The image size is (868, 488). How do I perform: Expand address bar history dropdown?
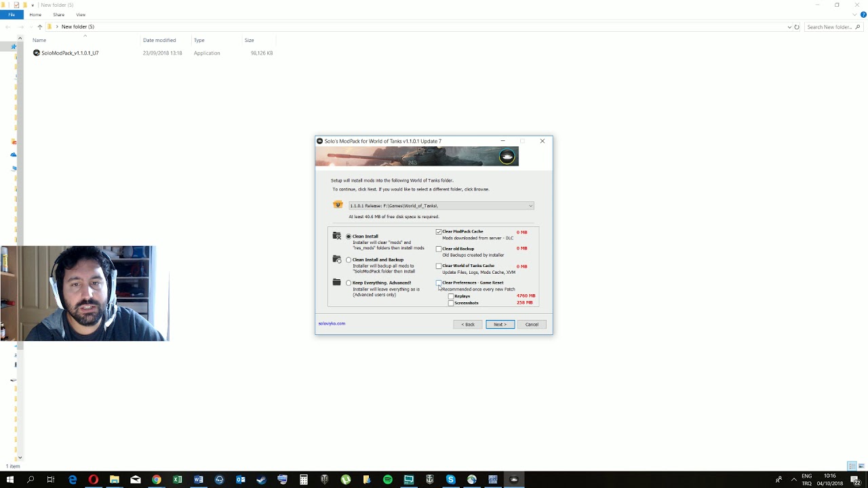point(789,27)
